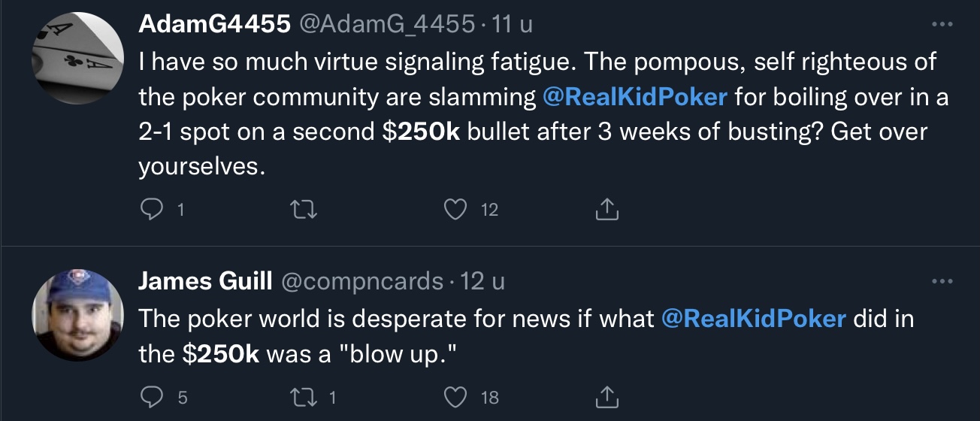Open @RealKidPoker mention in James Guill's tweet

[x=754, y=318]
